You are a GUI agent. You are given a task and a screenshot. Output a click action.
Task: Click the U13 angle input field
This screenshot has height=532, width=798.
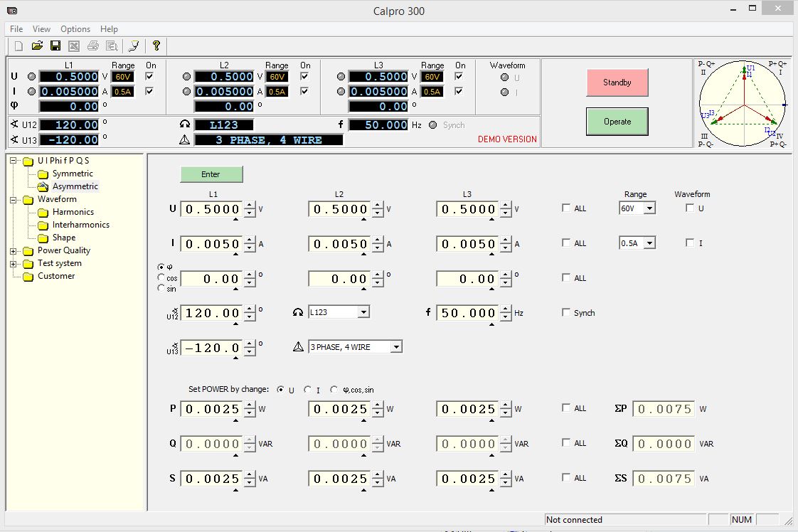(212, 349)
